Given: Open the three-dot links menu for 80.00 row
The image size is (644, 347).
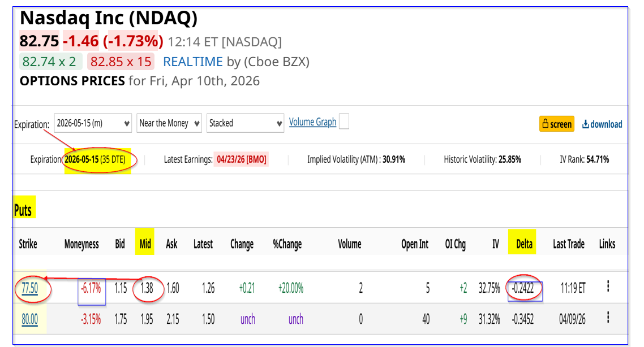Looking at the screenshot, I should click(608, 319).
